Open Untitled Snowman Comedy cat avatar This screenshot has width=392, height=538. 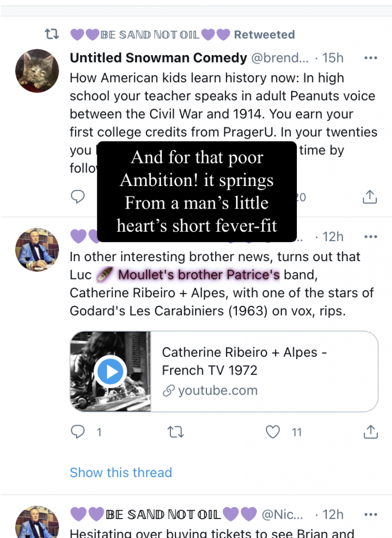[x=37, y=71]
